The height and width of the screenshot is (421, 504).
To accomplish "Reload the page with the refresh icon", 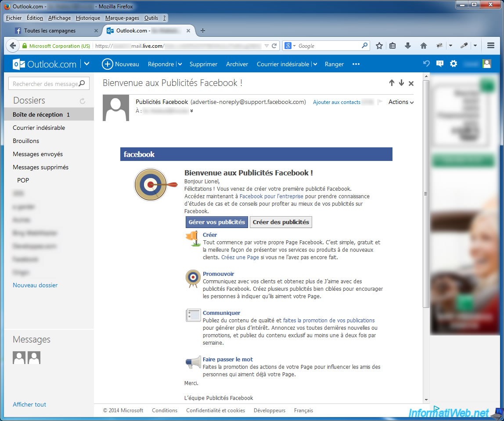I will click(274, 46).
